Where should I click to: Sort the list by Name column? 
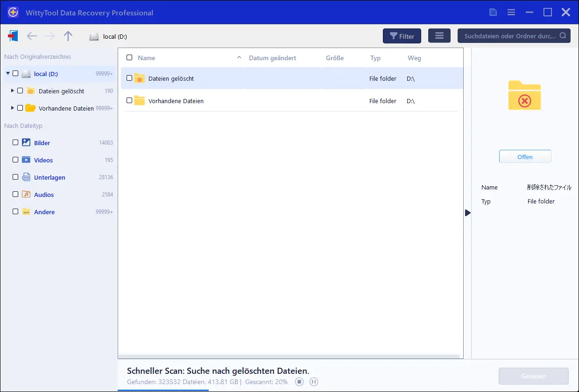point(147,58)
